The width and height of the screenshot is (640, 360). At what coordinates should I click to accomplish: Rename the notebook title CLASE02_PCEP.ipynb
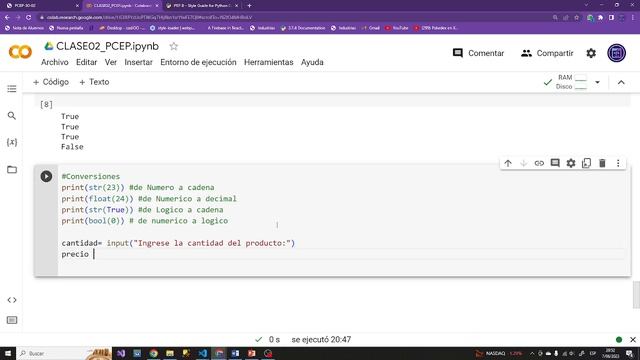click(x=107, y=47)
